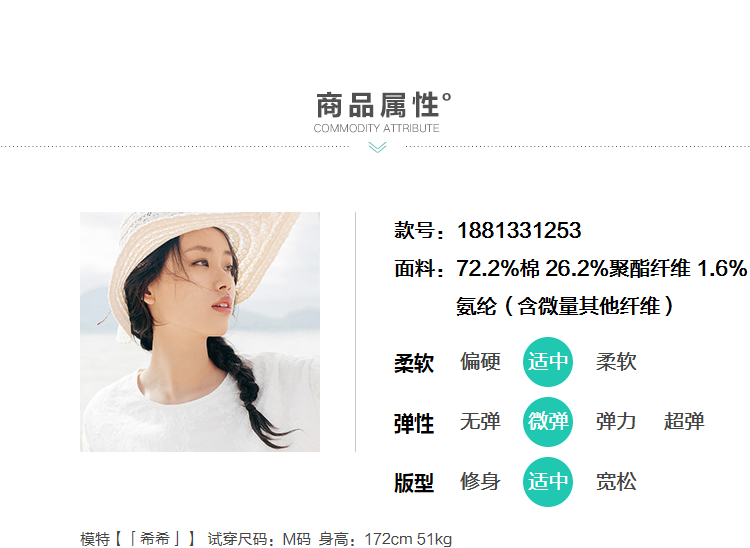This screenshot has height=548, width=750.
Task: Choose the 无弹 elasticity option
Action: pyautogui.click(x=480, y=421)
